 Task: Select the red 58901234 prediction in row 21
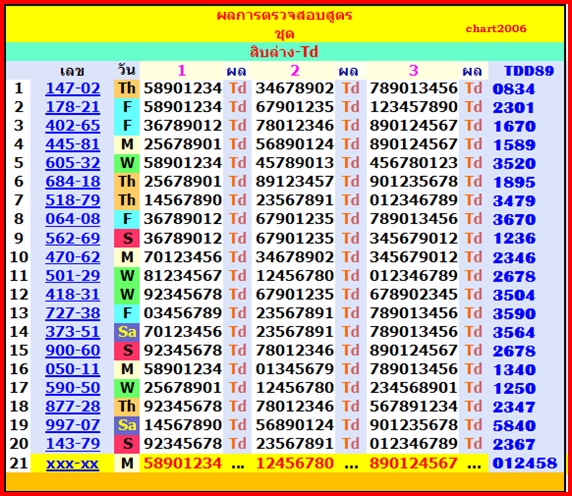(182, 463)
